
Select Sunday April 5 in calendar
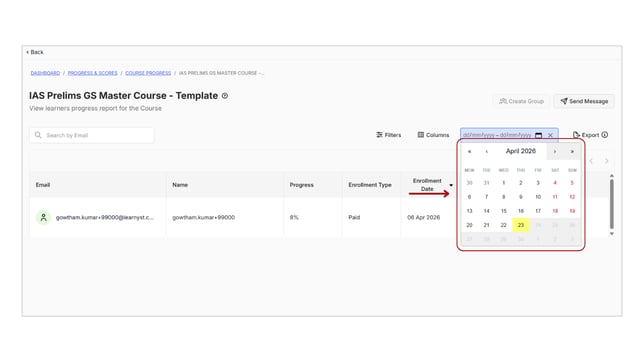coord(572,183)
